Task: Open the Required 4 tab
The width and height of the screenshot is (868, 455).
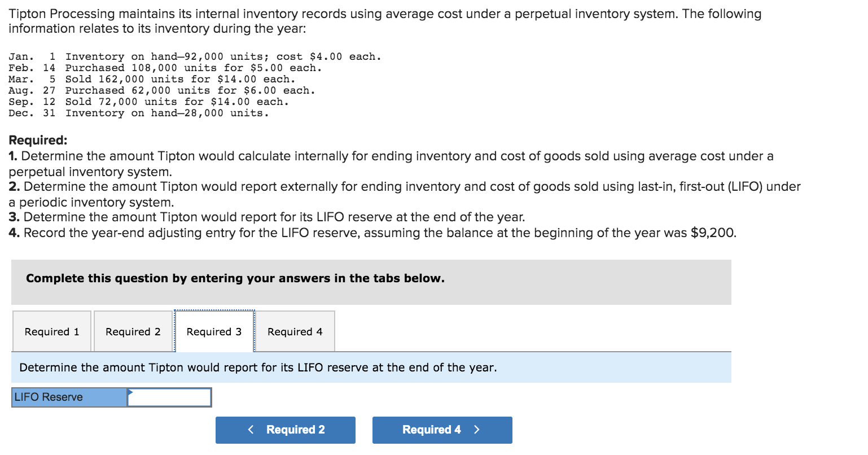Action: [295, 332]
